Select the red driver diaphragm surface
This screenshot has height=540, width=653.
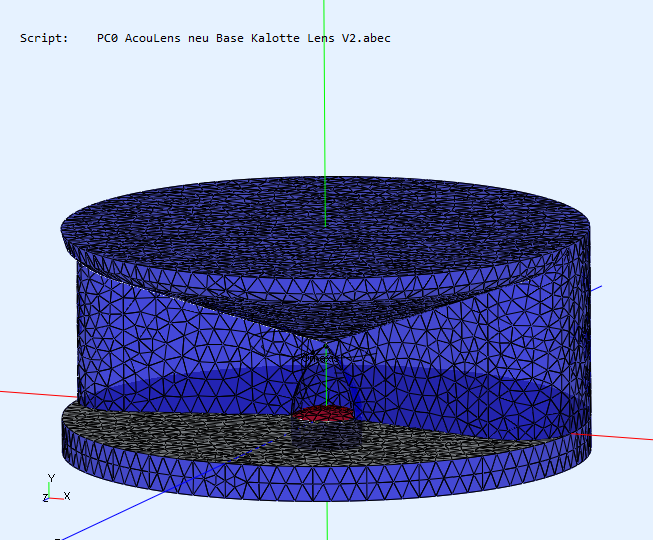click(x=323, y=412)
